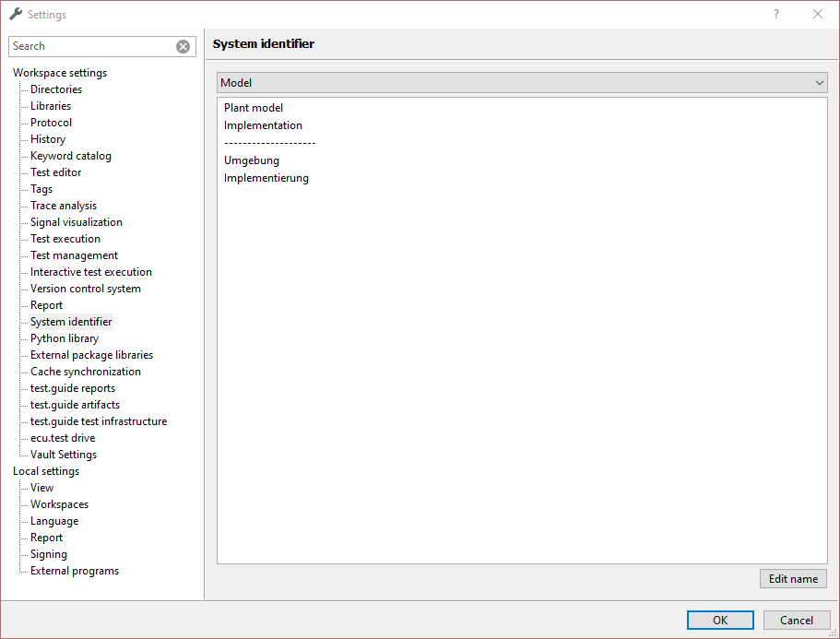The height and width of the screenshot is (639, 840).
Task: Open Test management settings
Action: click(74, 255)
